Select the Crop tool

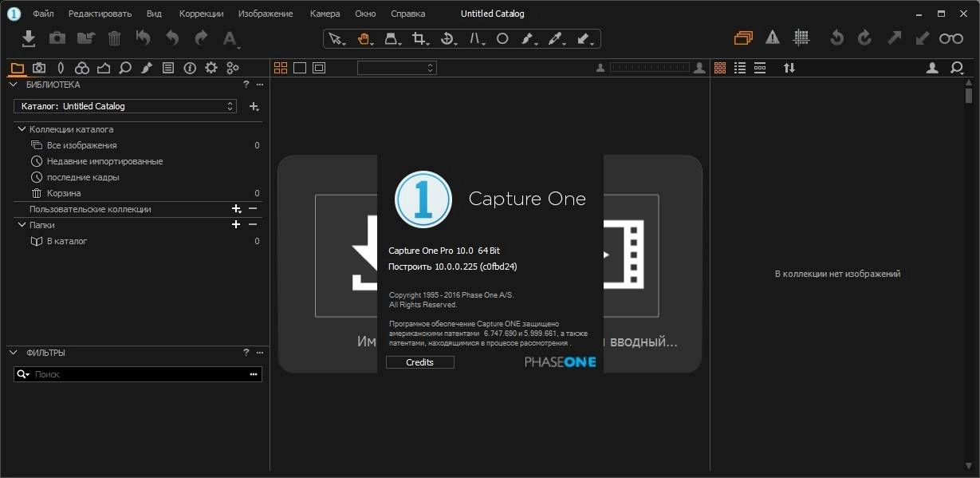419,38
